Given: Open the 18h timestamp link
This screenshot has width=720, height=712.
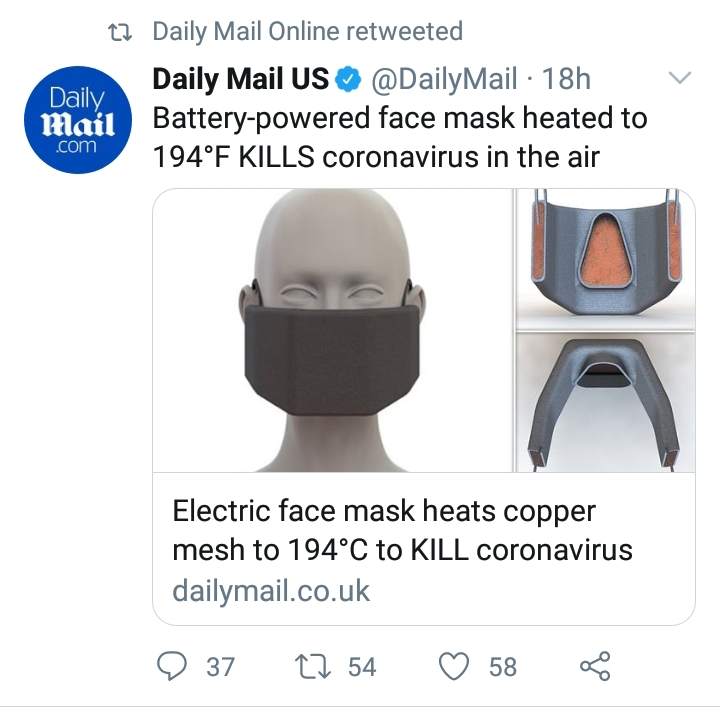Looking at the screenshot, I should [566, 79].
